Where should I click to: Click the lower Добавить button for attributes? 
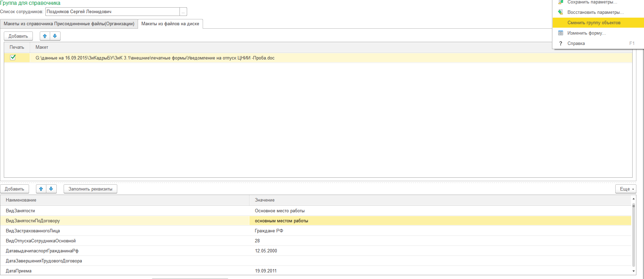click(x=15, y=189)
